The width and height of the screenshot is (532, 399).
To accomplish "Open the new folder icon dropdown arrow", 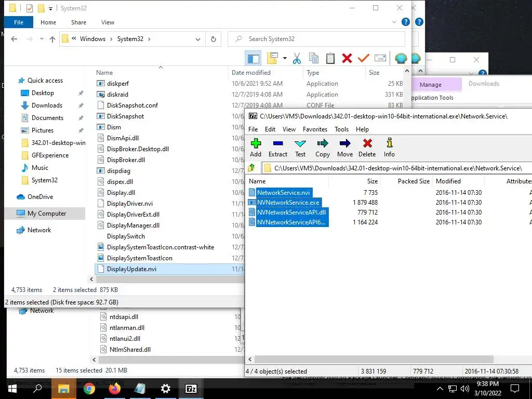I will [x=285, y=58].
